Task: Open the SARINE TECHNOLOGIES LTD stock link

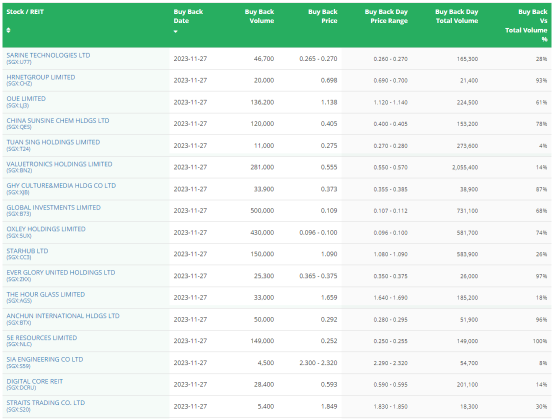Action: click(x=48, y=55)
